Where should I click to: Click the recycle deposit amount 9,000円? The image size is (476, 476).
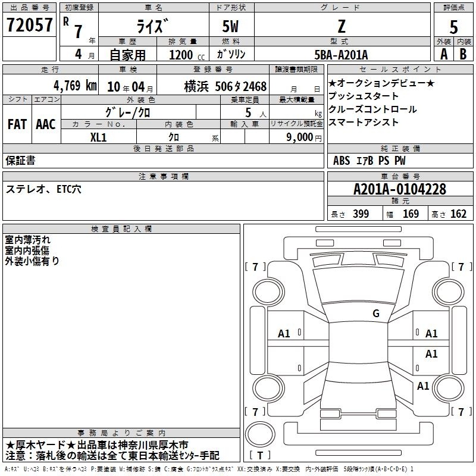click(303, 137)
